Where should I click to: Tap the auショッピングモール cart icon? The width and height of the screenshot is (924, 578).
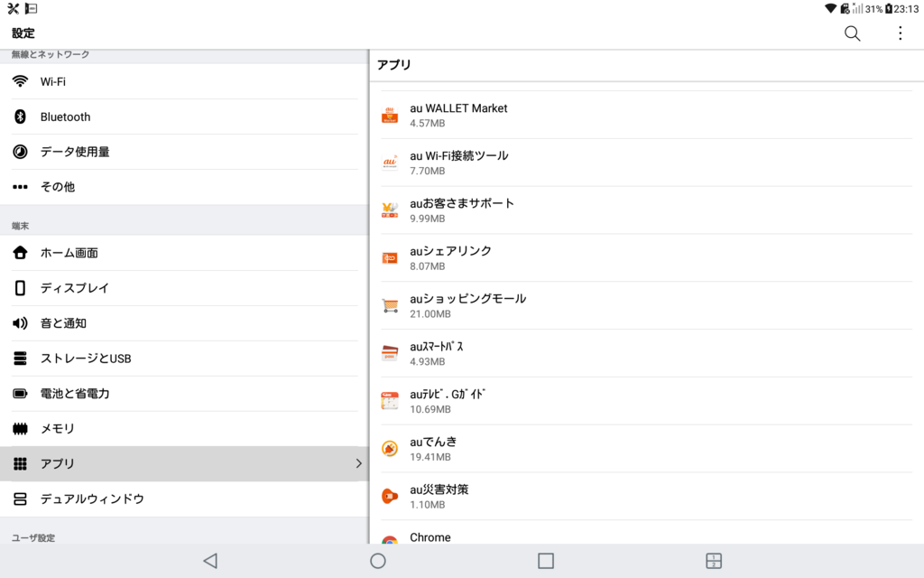[x=390, y=306]
